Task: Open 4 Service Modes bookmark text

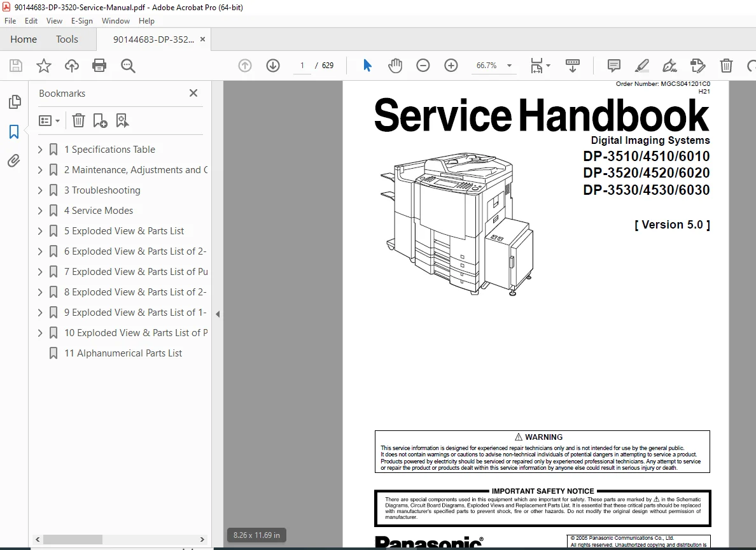Action: [x=99, y=210]
